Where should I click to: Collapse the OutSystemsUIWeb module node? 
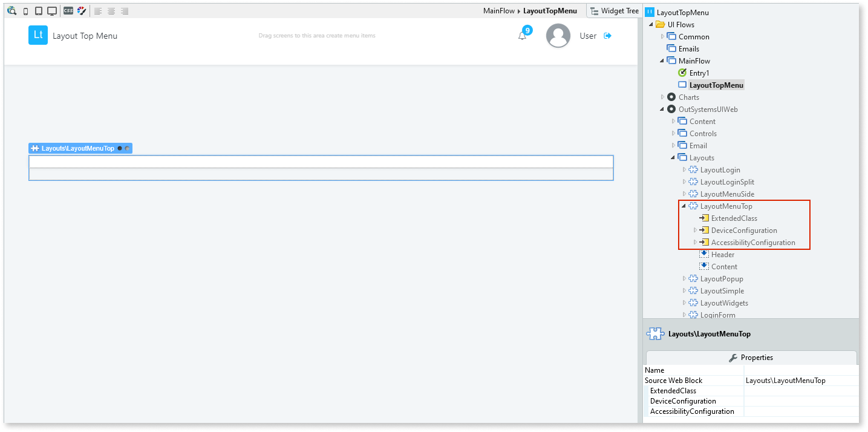point(661,109)
